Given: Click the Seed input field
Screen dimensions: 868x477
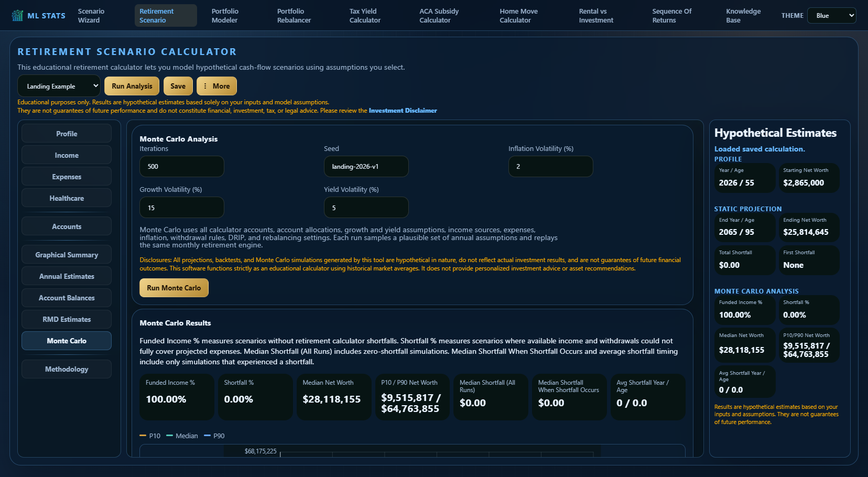Looking at the screenshot, I should 366,166.
